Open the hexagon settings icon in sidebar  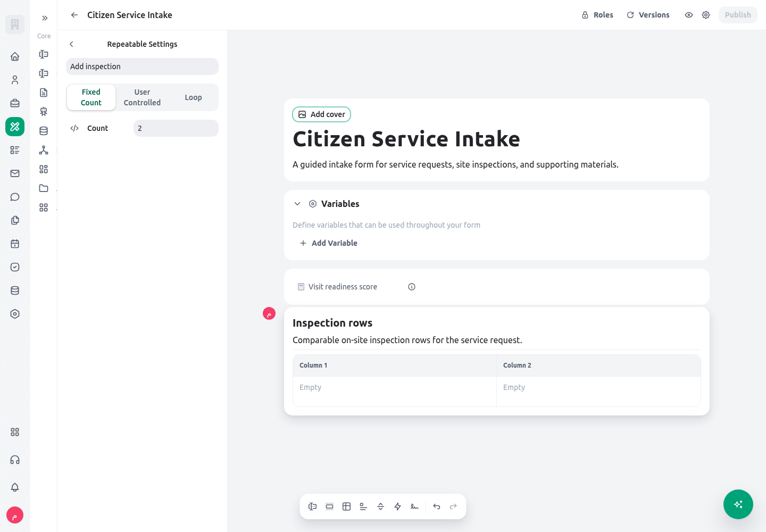click(x=15, y=314)
